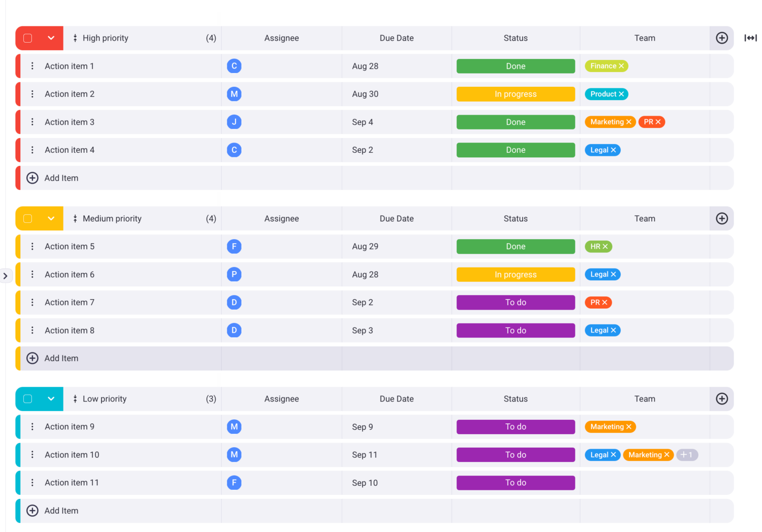Click add column icon in Low priority header
This screenshot has height=532, width=762.
click(x=722, y=399)
